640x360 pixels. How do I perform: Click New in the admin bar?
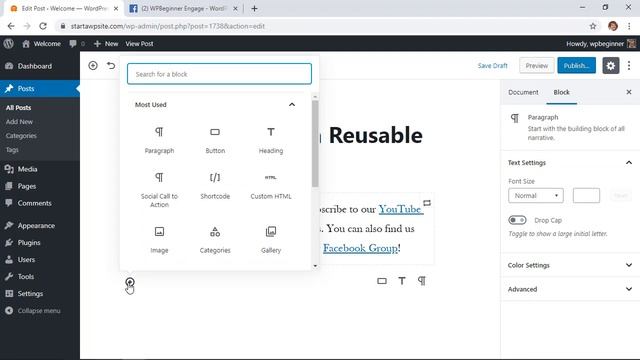click(x=106, y=44)
